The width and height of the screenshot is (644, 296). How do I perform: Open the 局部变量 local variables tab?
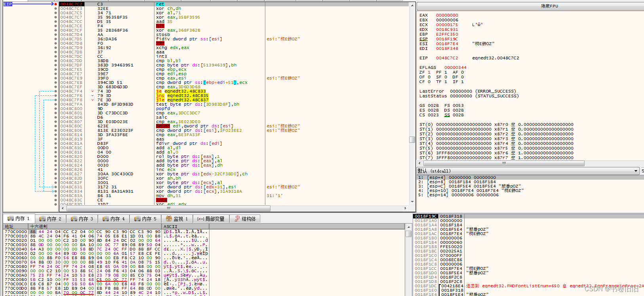211,219
